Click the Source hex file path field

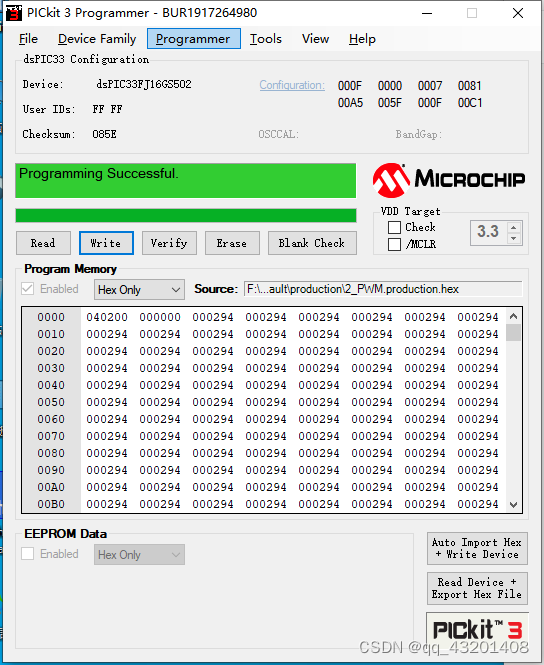pyautogui.click(x=383, y=289)
